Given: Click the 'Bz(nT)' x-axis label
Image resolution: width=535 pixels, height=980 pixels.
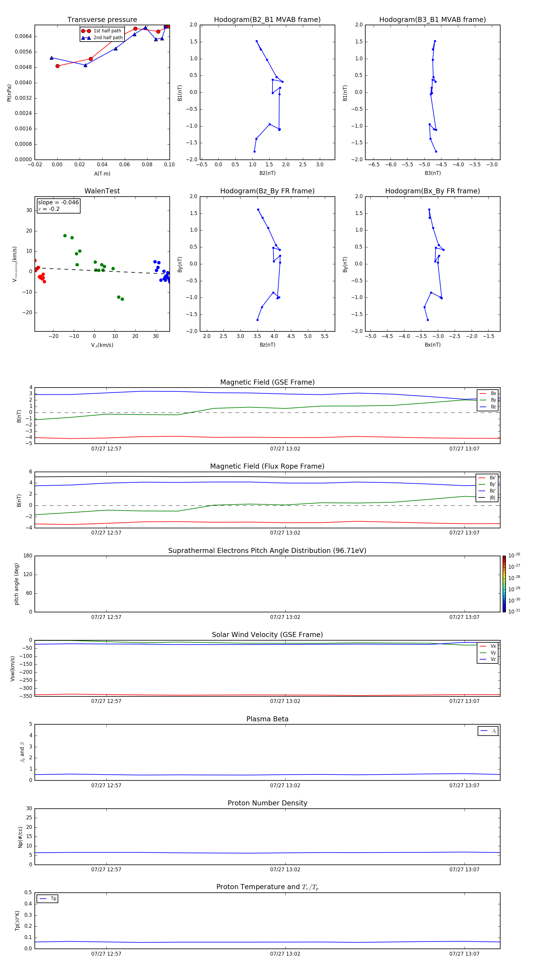Looking at the screenshot, I should [x=267, y=345].
